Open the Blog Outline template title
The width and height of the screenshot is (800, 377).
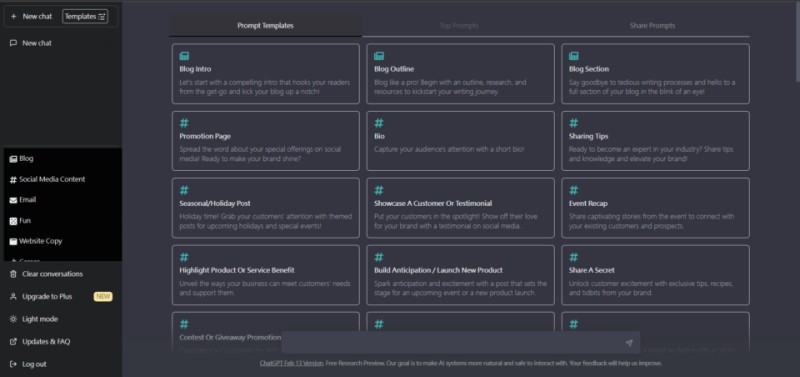tap(394, 69)
